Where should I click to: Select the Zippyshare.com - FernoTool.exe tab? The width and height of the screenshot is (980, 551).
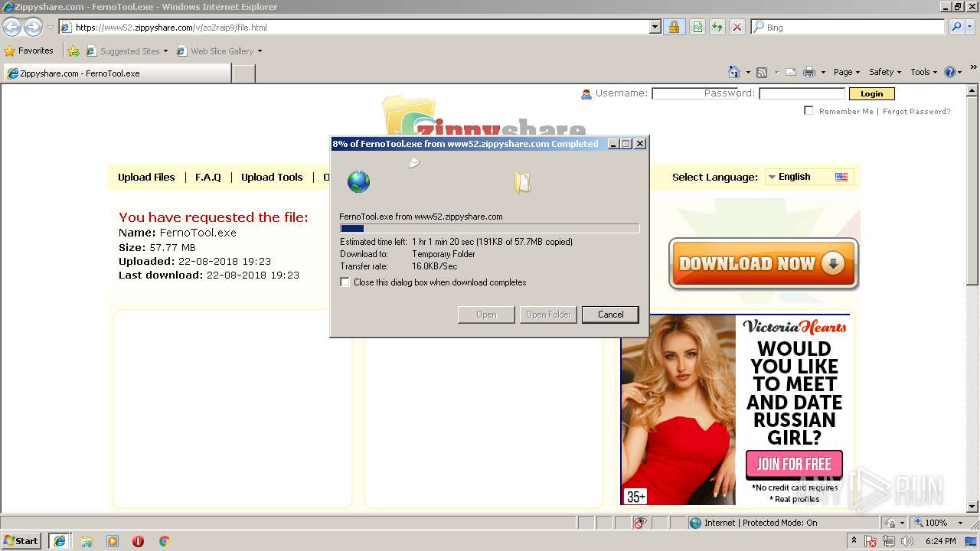[116, 73]
